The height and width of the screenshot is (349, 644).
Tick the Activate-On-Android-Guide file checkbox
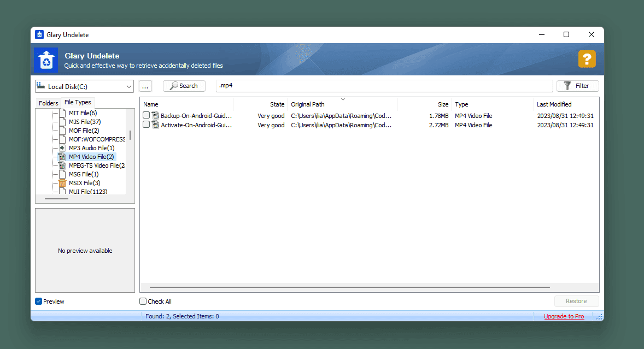tap(146, 125)
